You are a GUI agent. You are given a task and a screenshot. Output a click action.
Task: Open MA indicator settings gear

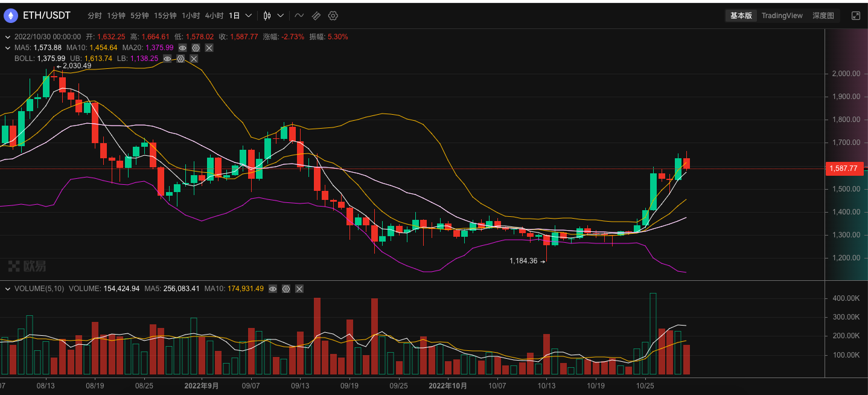pos(196,48)
